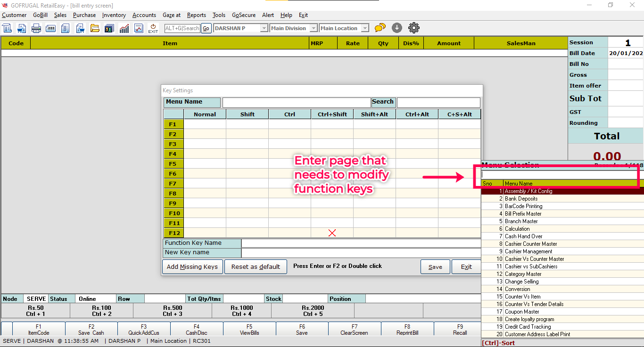
Task: Click the bar chart toolbar icon
Action: [x=124, y=28]
